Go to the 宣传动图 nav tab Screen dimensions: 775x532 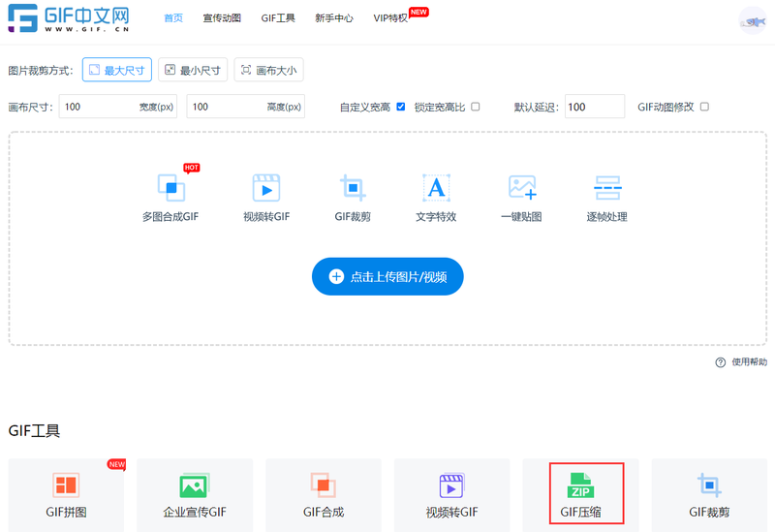[222, 18]
